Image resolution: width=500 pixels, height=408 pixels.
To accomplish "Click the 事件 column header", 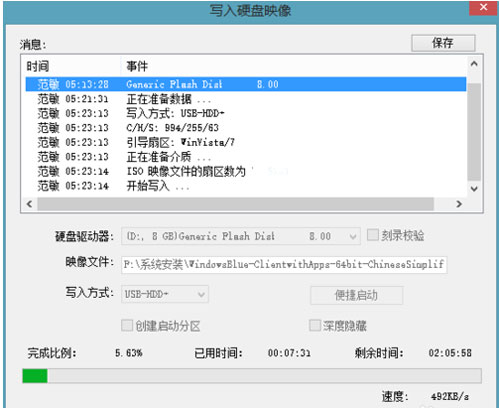I will coord(137,66).
